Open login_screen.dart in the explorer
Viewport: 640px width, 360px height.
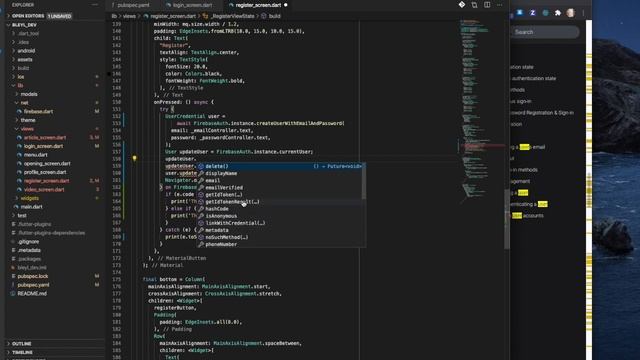tap(43, 146)
